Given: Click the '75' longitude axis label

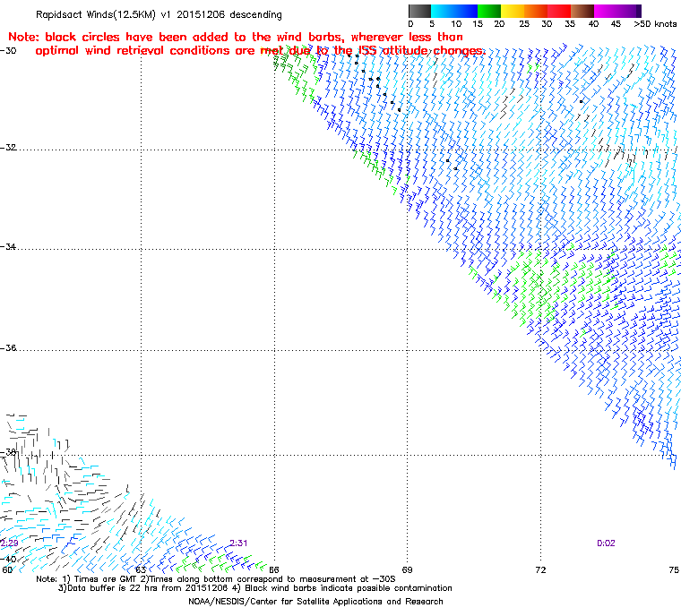Looking at the screenshot, I should coord(674,569).
